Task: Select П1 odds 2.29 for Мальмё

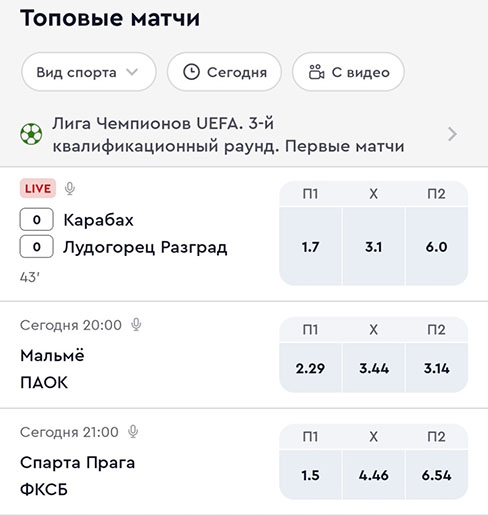Action: coord(310,368)
